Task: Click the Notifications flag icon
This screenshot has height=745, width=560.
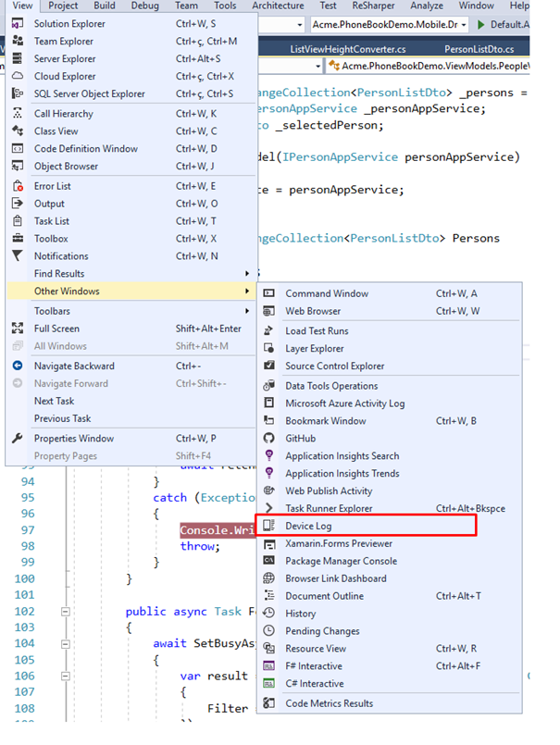Action: [x=18, y=256]
